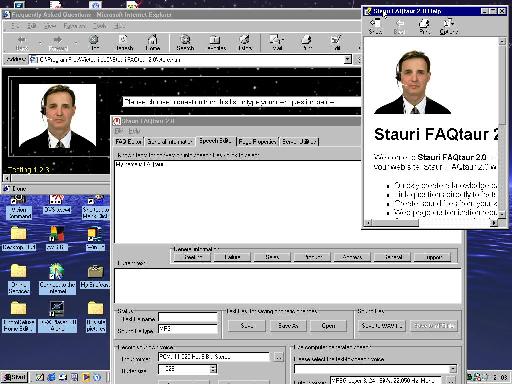The height and width of the screenshot is (384, 512).
Task: Click the Open button for text files
Action: click(328, 326)
